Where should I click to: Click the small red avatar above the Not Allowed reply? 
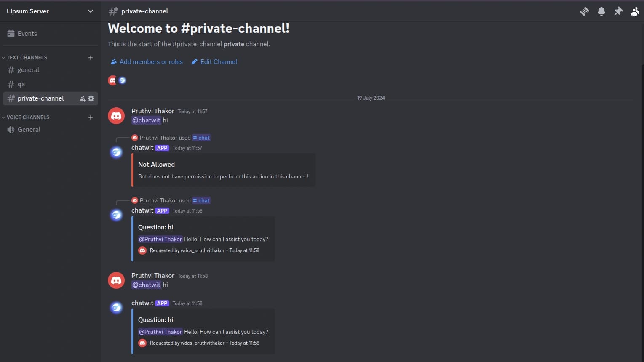point(135,138)
